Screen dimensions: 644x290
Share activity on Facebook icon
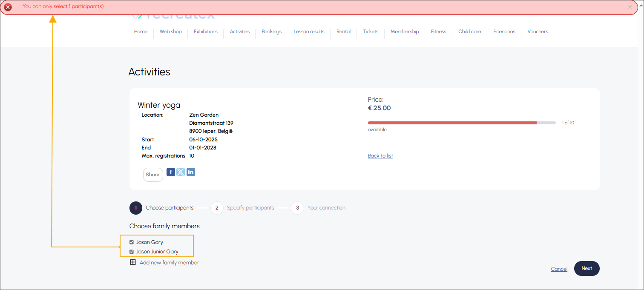170,172
